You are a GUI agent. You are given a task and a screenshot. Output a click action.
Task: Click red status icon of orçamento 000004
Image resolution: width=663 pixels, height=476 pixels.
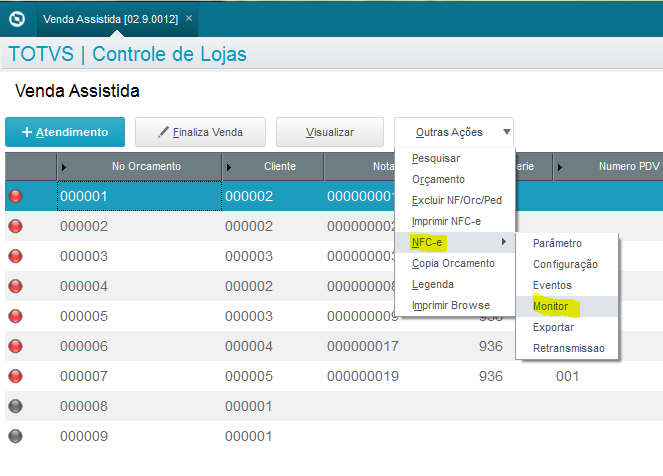[x=16, y=286]
